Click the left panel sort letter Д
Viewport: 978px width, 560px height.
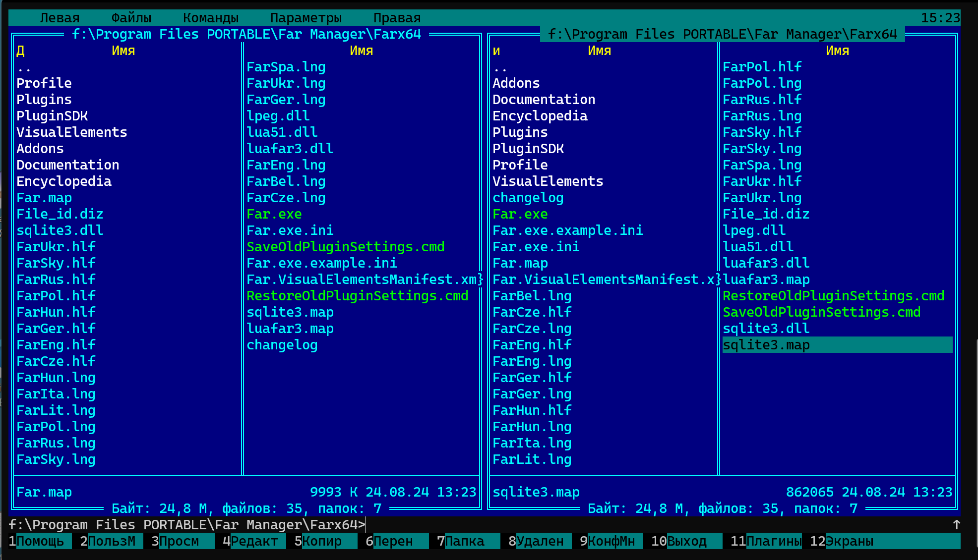point(20,51)
